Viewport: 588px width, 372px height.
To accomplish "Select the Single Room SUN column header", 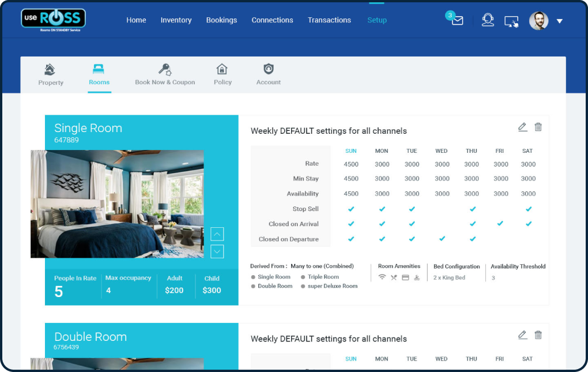I will click(351, 151).
